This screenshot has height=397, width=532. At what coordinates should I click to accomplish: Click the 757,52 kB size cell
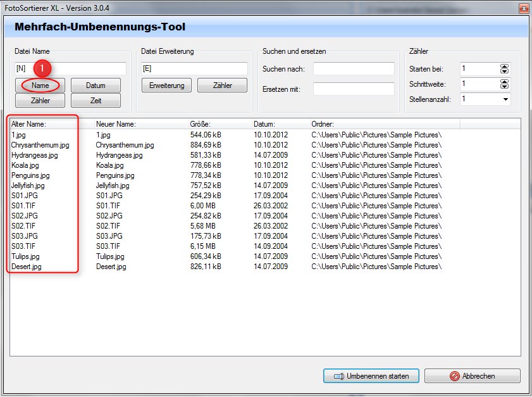pos(206,186)
